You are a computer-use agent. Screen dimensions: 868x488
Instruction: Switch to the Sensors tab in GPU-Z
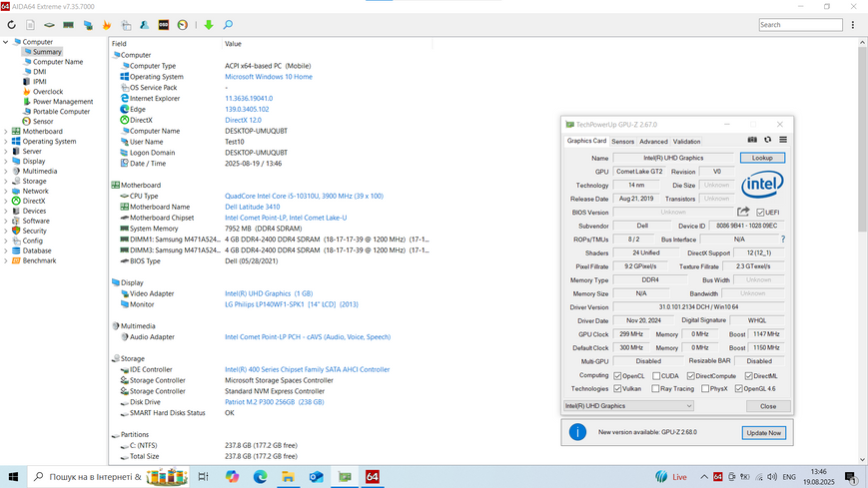click(x=622, y=141)
